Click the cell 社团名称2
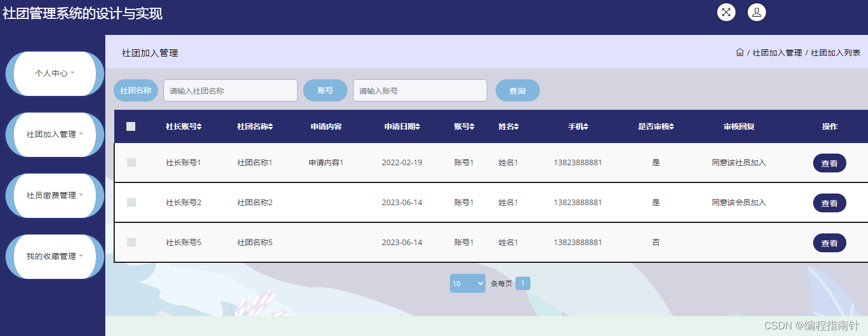Screen dimensions: 868x336 (255, 202)
